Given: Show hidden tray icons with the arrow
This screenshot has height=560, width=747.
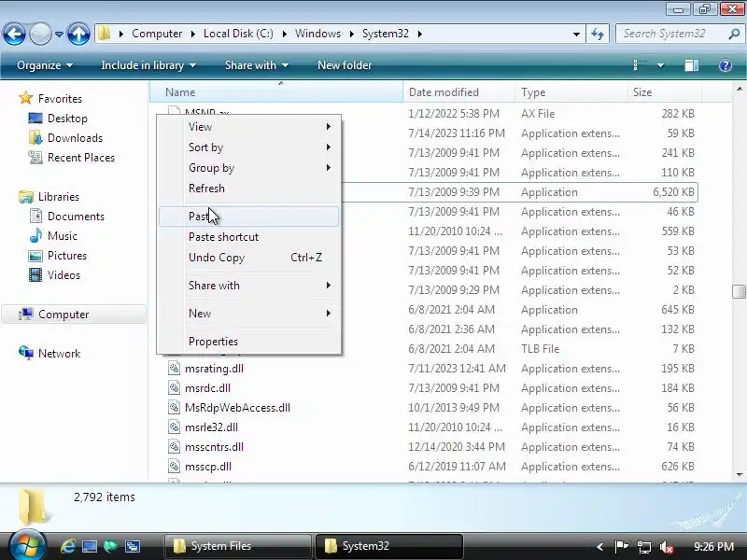Looking at the screenshot, I should 599,547.
